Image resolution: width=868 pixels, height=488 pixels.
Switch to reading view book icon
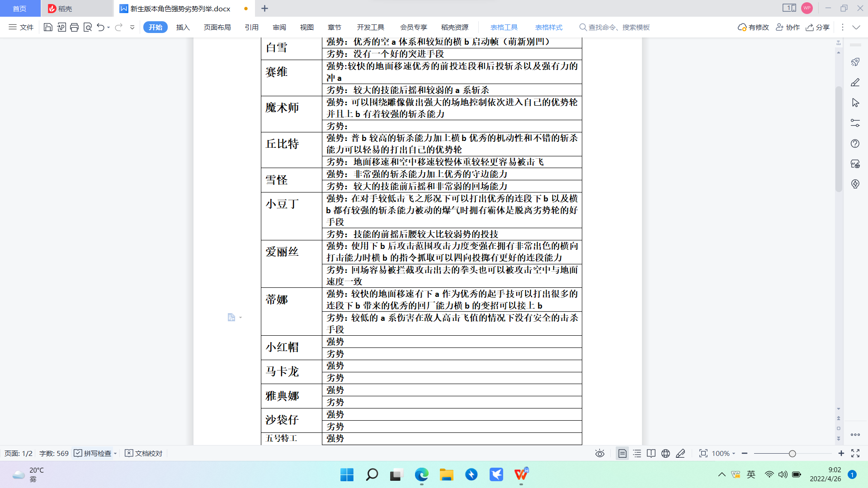point(651,453)
